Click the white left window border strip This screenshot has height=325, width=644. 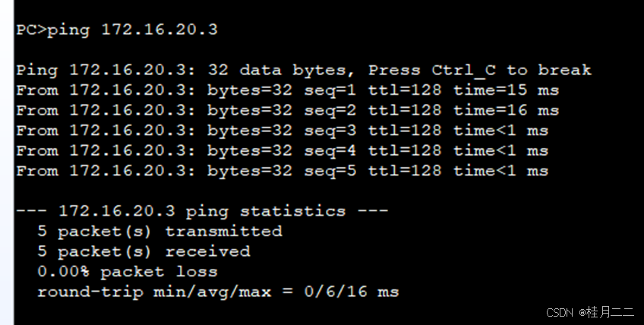click(7, 162)
